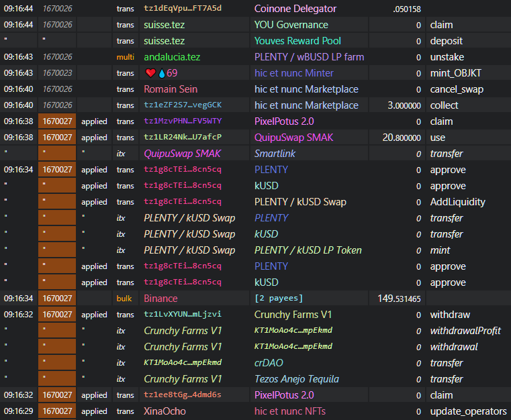Open address tz1LvXYUN…mLjzvi
This screenshot has width=511, height=420.
pyautogui.click(x=183, y=314)
